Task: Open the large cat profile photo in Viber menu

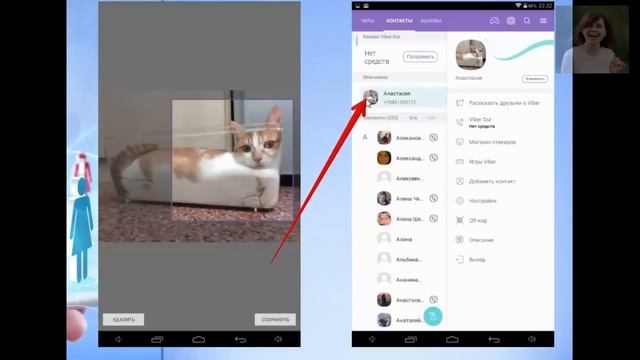Action: click(x=471, y=55)
